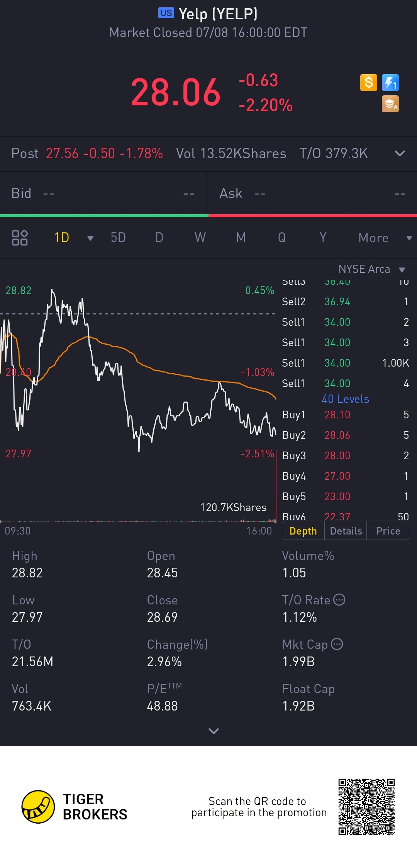
Task: Tap the Bid quote box
Action: pos(103,193)
